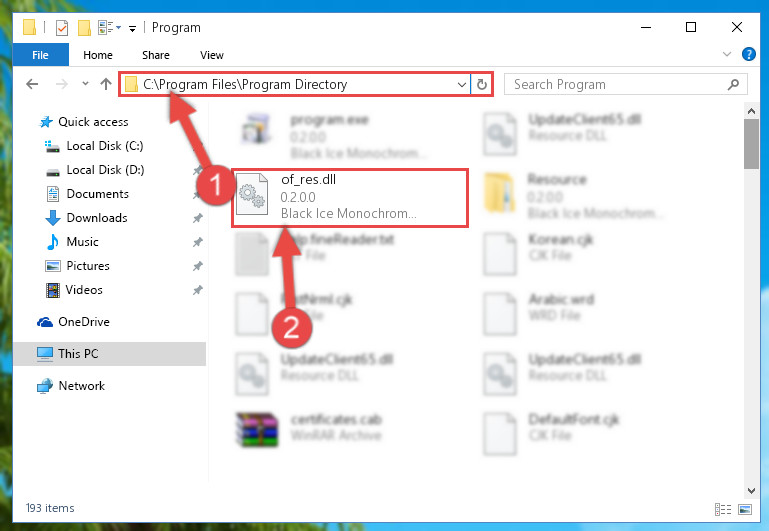
Task: Close the Program window
Action: (736, 27)
